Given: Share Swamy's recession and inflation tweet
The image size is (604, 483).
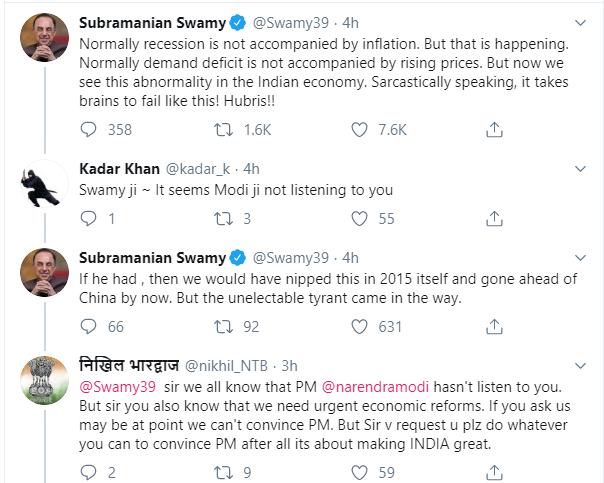Looking at the screenshot, I should 493,129.
